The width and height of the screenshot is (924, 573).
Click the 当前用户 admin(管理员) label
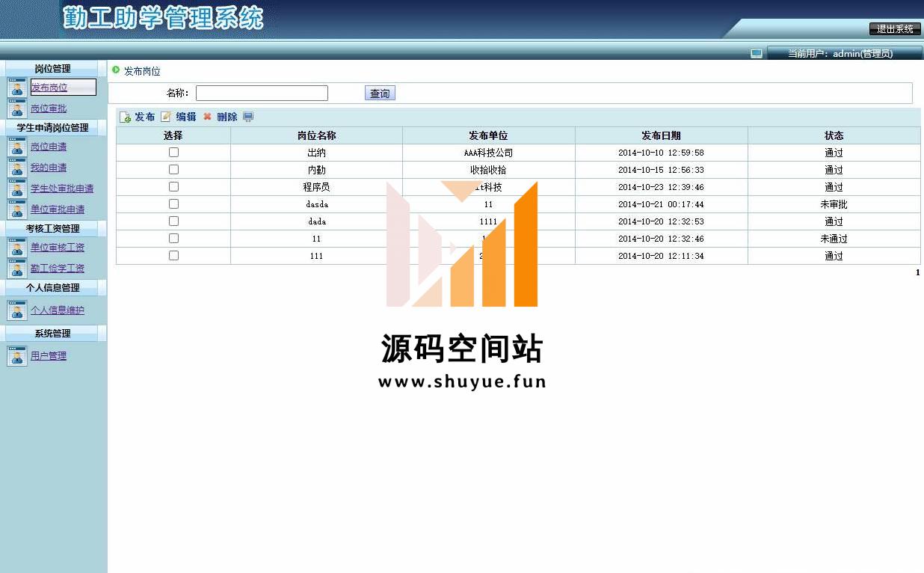(x=840, y=53)
